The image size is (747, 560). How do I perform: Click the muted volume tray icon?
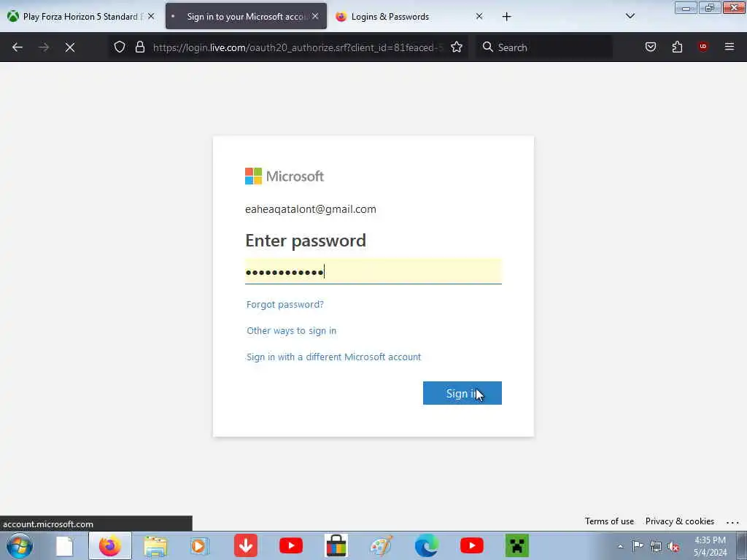coord(673,546)
